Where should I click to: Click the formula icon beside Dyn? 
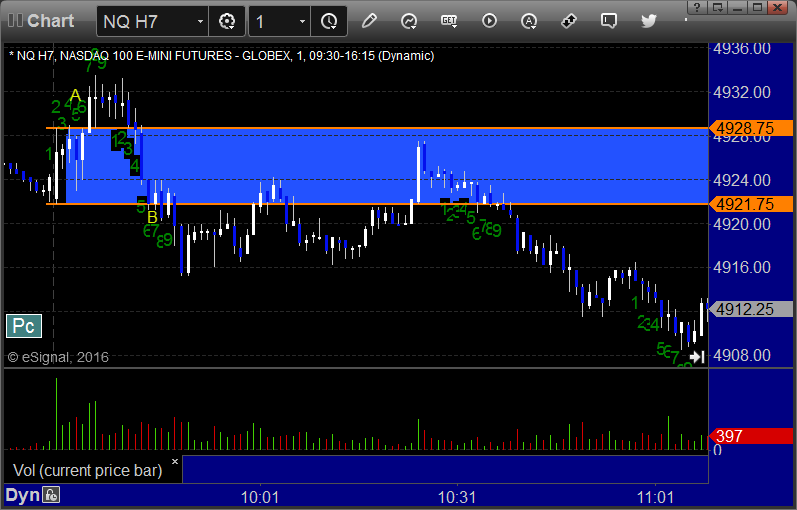pyautogui.click(x=51, y=495)
